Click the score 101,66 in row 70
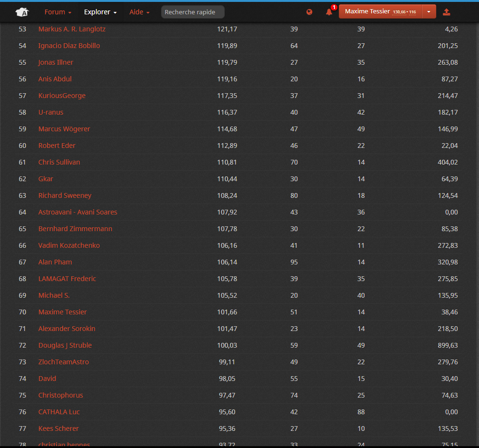The height and width of the screenshot is (448, 479). pos(227,312)
